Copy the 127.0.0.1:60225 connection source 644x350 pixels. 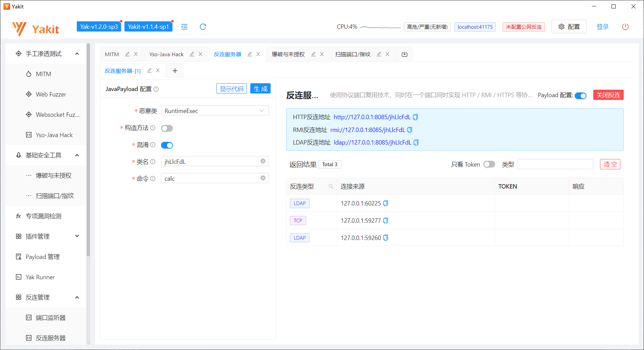click(x=386, y=203)
